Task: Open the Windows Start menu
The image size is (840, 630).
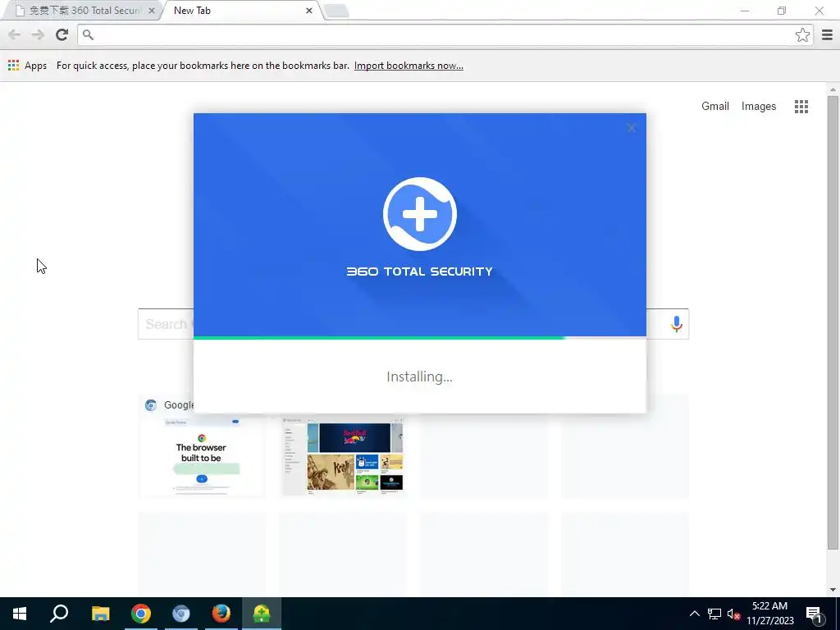Action: pos(20,614)
